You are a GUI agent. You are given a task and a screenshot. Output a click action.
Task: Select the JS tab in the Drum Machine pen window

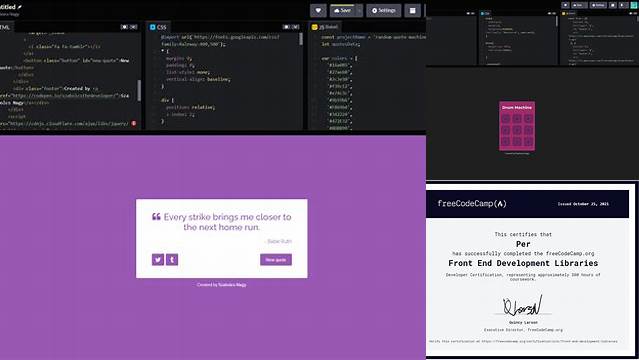569,13
